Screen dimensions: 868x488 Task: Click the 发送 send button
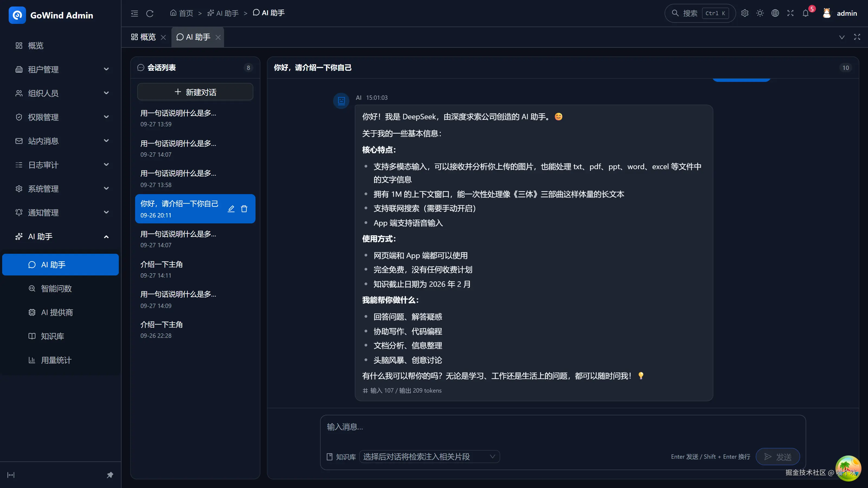point(778,457)
